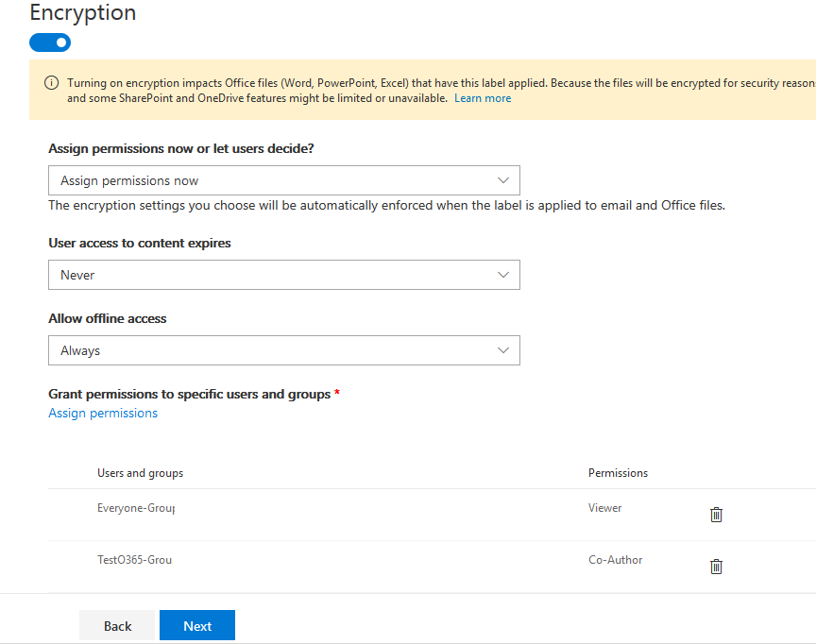Click the 'Permissions' column header
816x644 pixels.
tap(618, 473)
